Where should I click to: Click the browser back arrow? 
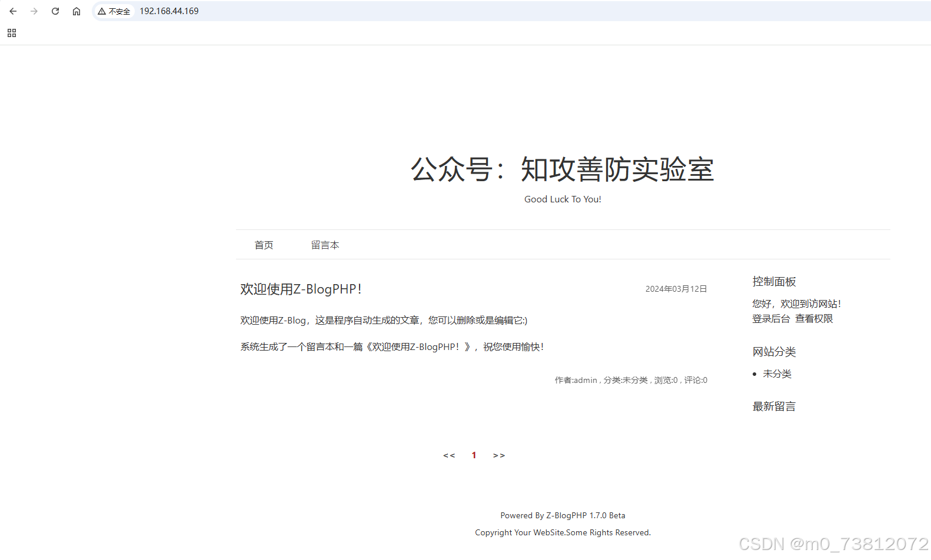(x=13, y=11)
